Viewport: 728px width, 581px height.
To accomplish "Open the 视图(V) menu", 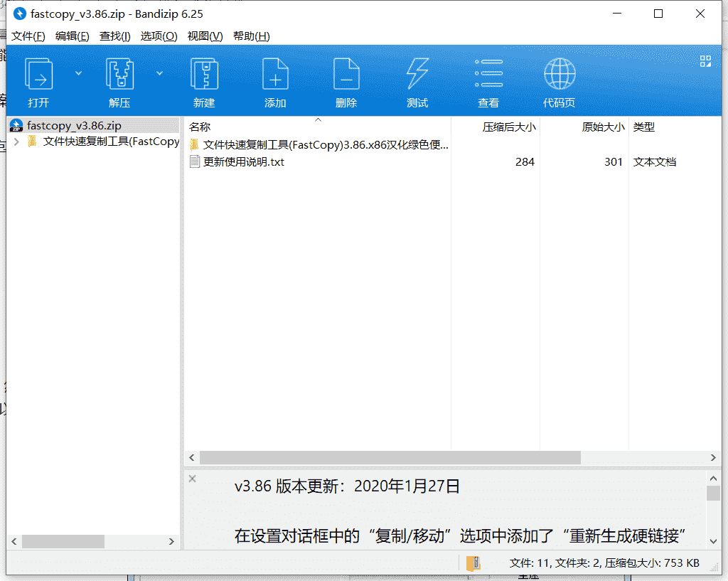I will click(205, 36).
